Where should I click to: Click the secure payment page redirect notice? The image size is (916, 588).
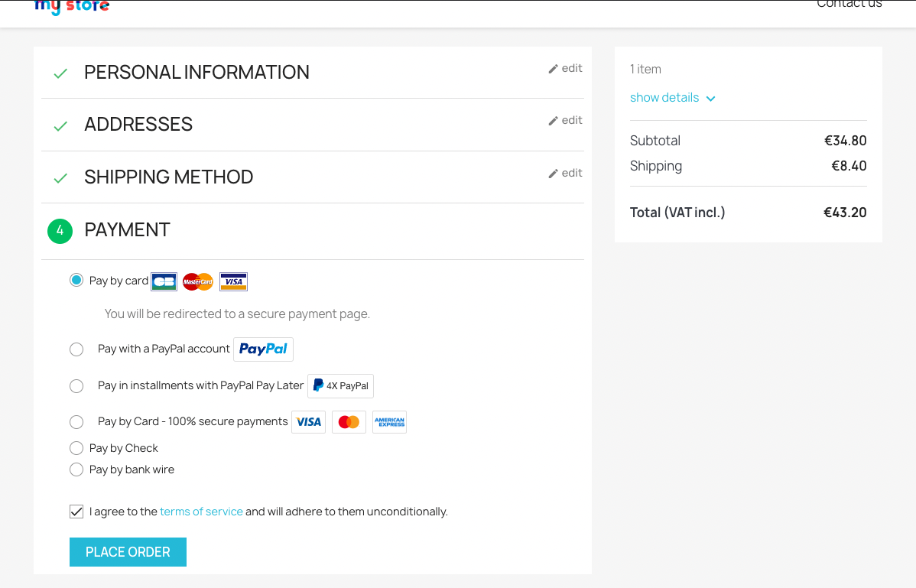tap(237, 314)
